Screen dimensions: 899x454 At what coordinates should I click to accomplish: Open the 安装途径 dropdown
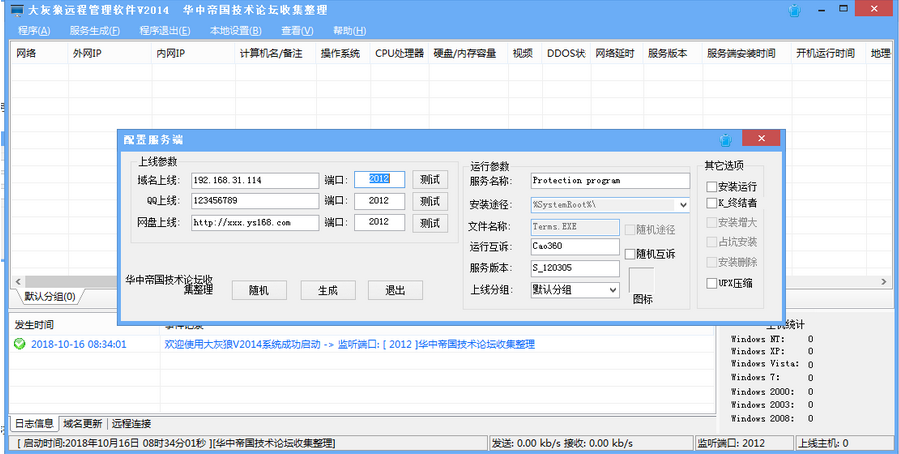[x=683, y=205]
